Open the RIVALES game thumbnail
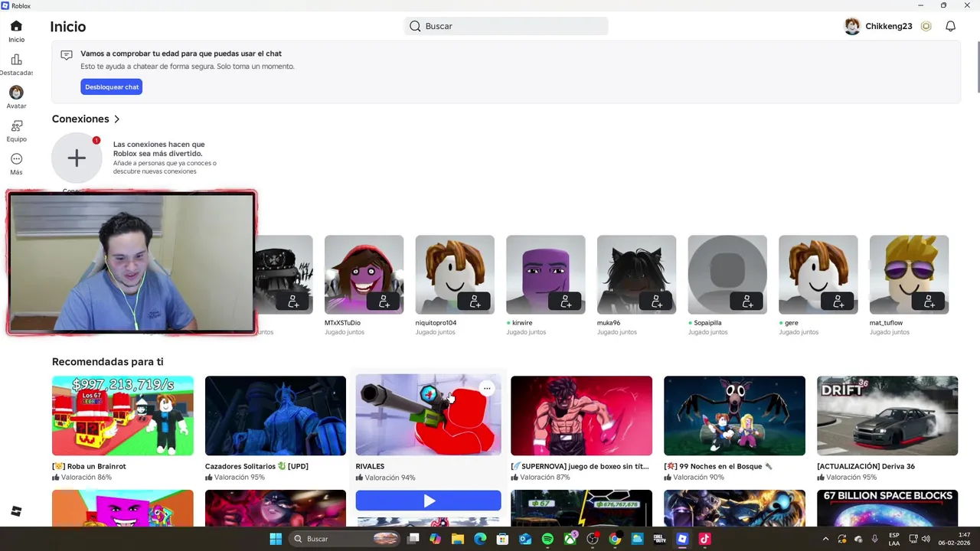Viewport: 980px width, 551px height. pyautogui.click(x=429, y=415)
